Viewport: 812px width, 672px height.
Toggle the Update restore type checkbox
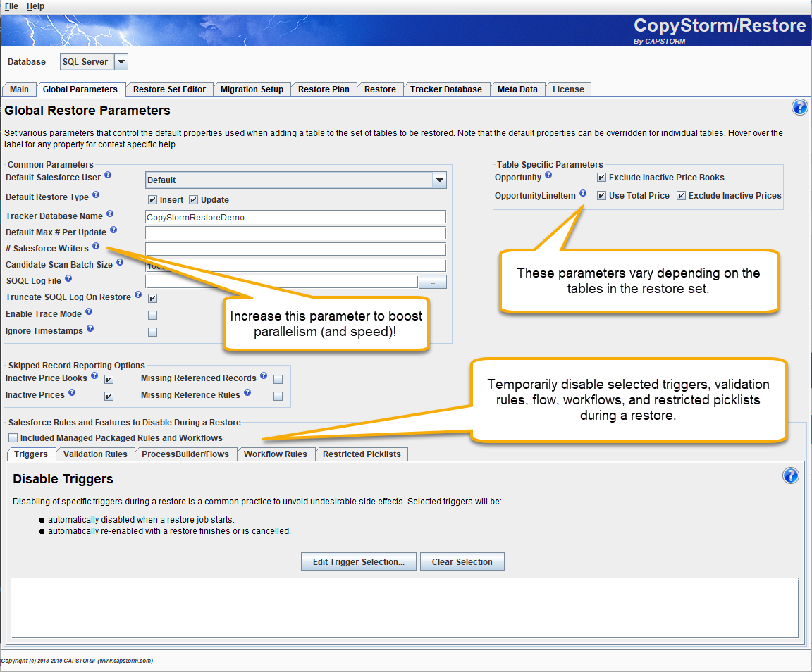tap(194, 200)
